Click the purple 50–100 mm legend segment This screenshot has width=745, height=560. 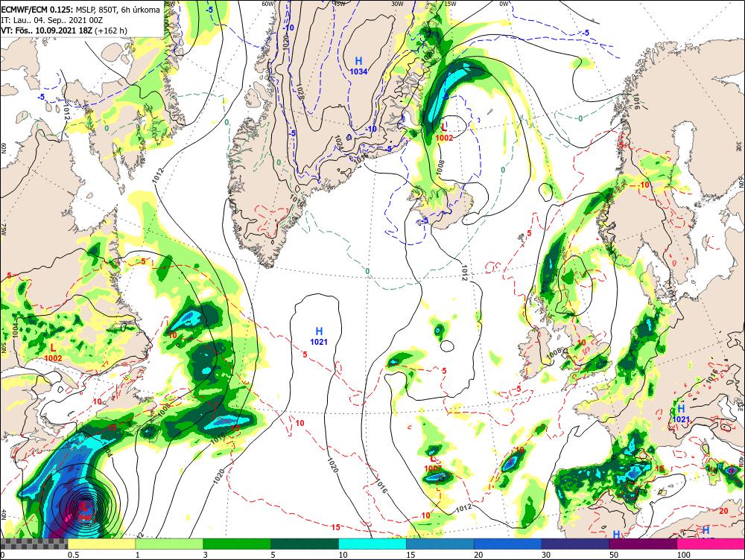click(x=644, y=544)
